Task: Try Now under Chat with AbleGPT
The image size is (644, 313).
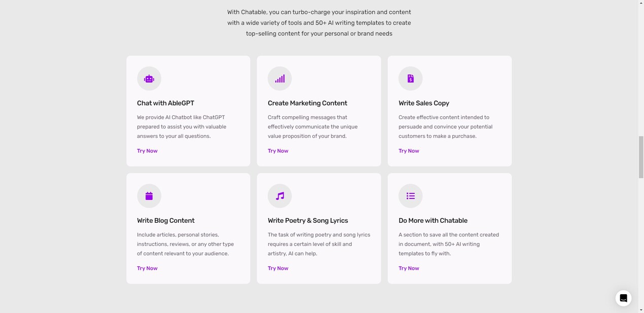Action: coord(147,151)
